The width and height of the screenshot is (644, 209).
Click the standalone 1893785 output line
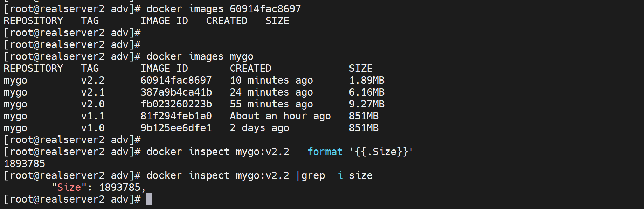[x=25, y=163]
